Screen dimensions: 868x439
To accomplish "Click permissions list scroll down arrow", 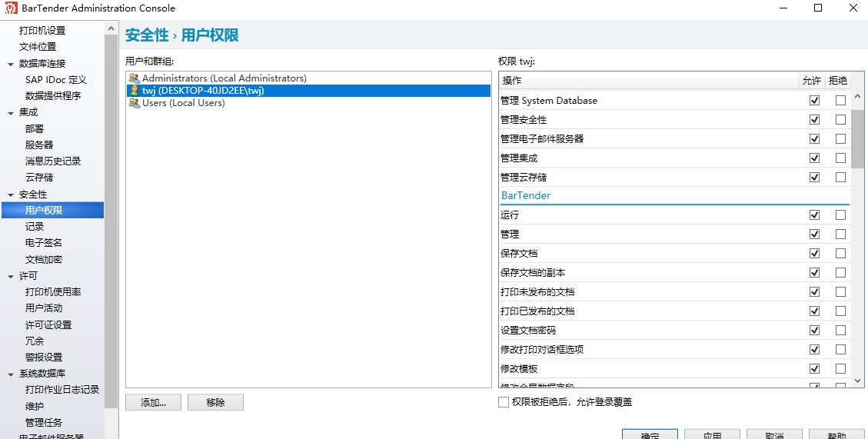I will tap(857, 381).
